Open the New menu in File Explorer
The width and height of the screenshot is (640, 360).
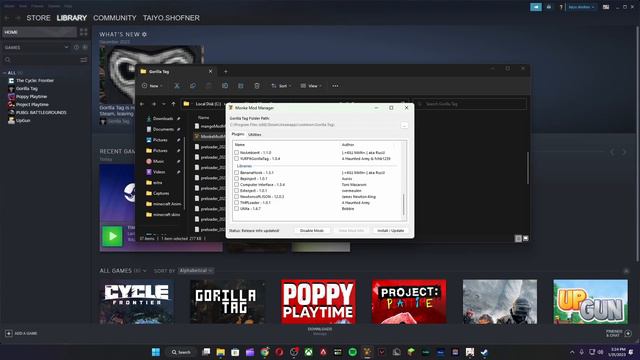pos(152,86)
